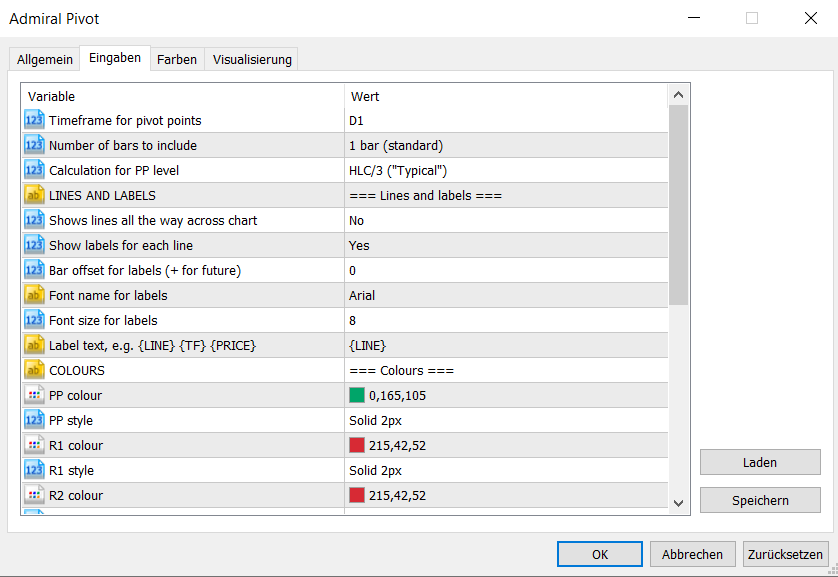This screenshot has width=838, height=577.
Task: Select the Arial font name value field
Action: coord(506,295)
